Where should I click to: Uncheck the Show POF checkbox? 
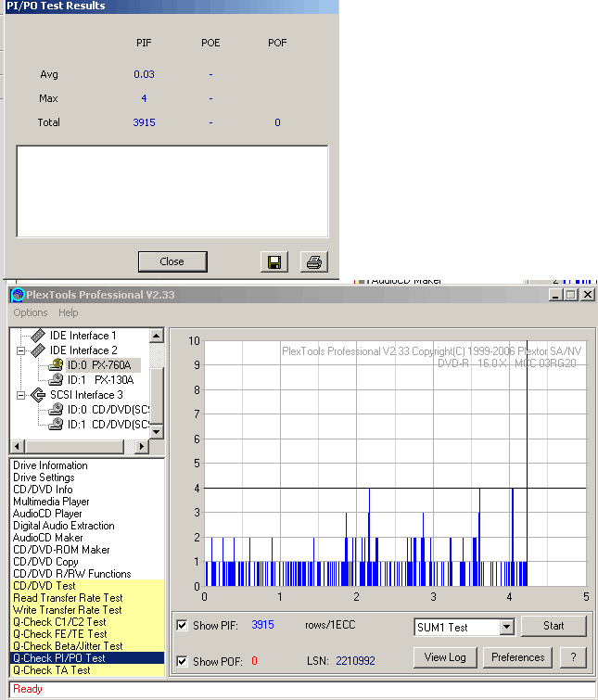pos(181,661)
